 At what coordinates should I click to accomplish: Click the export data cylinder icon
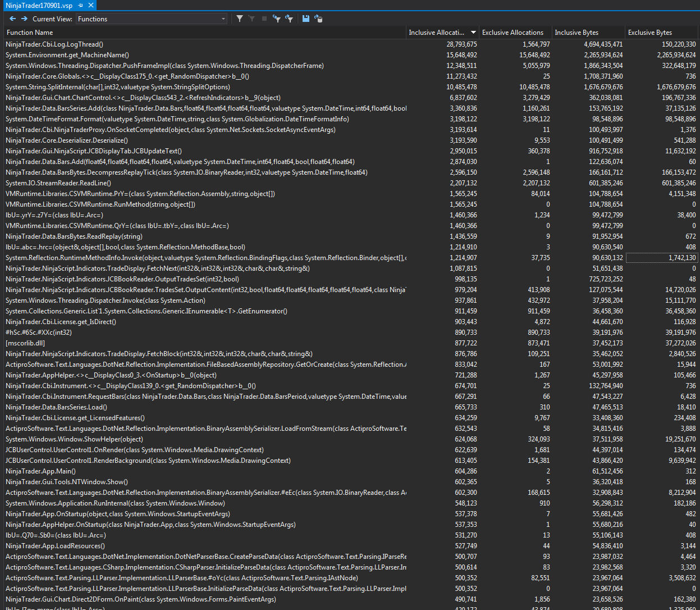tap(318, 19)
